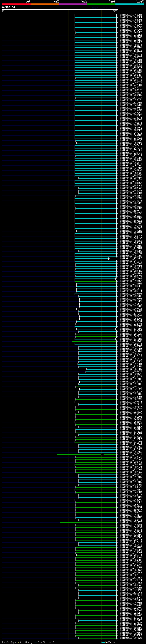Click the short arrowhead on the A7KVR6 row
The image size is (146, 644).
tap(109, 259)
